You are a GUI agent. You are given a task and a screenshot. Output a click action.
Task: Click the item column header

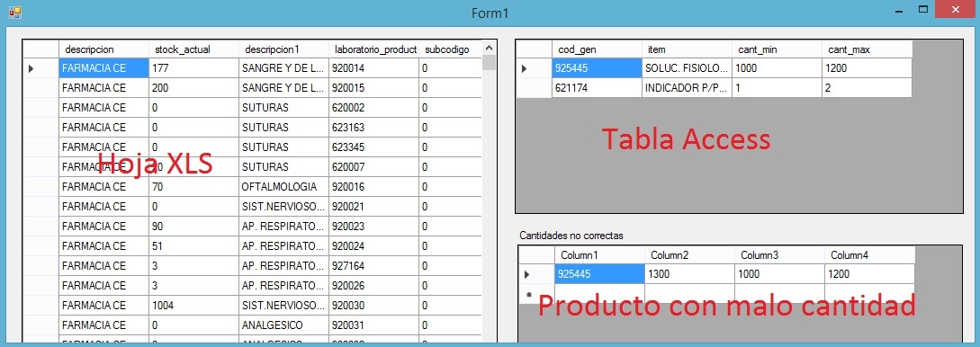coord(687,49)
